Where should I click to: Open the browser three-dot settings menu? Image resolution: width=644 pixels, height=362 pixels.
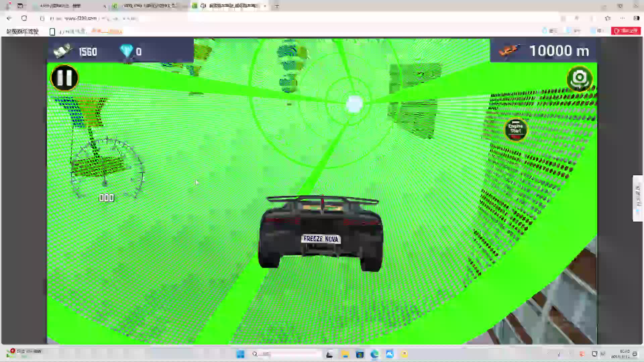pyautogui.click(x=623, y=18)
